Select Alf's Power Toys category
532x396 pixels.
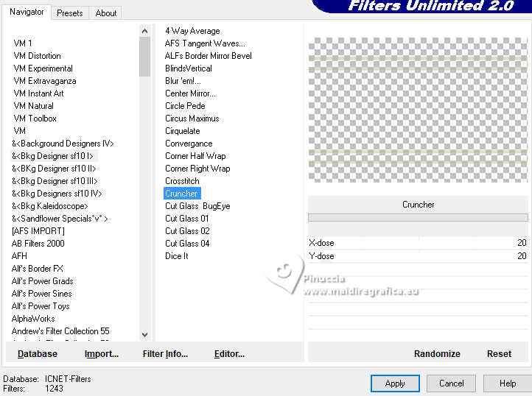point(41,307)
